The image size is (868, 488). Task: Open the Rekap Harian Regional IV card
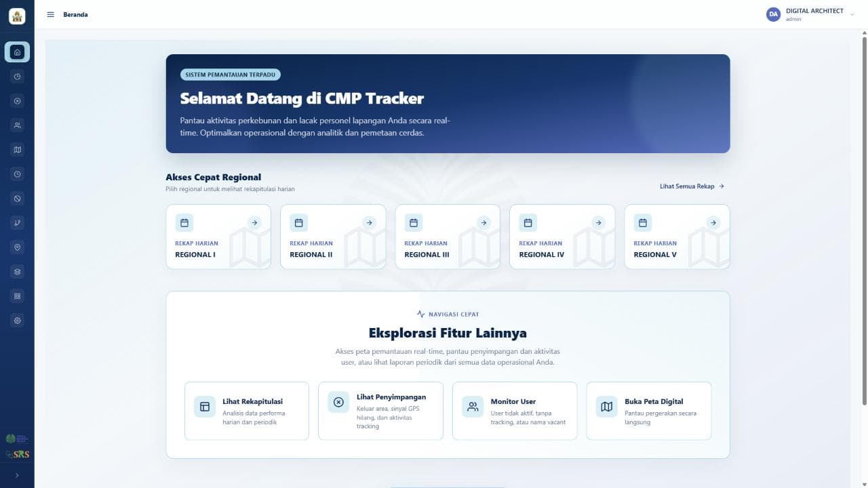(562, 237)
